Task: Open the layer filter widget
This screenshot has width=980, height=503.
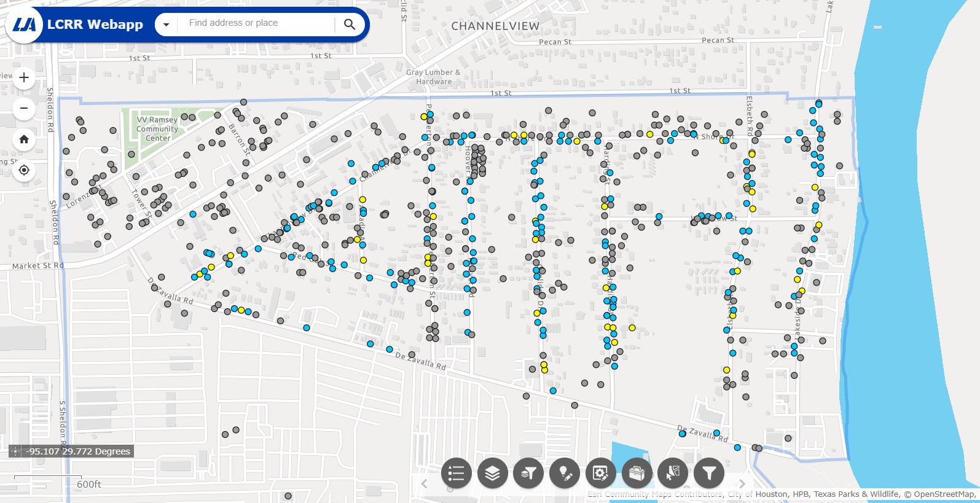Action: [528, 474]
